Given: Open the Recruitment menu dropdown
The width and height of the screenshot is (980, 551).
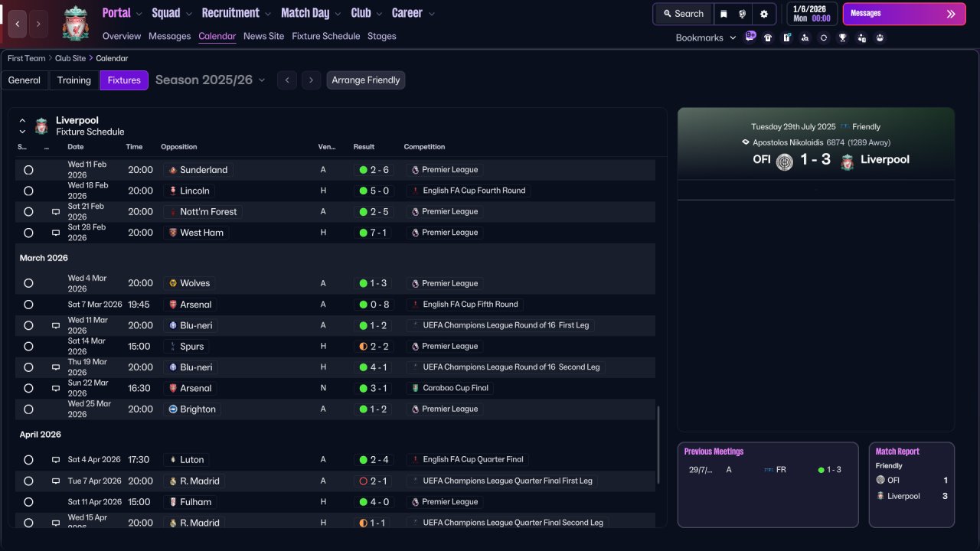Looking at the screenshot, I should click(236, 13).
